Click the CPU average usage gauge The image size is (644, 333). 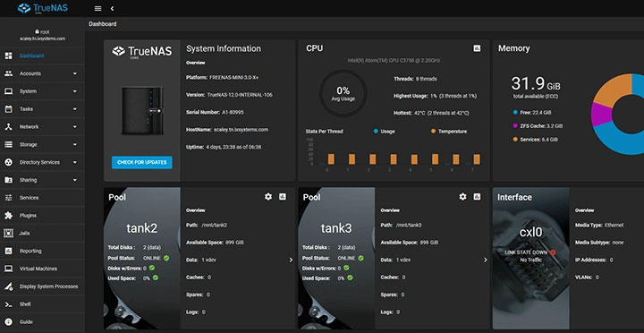343,93
